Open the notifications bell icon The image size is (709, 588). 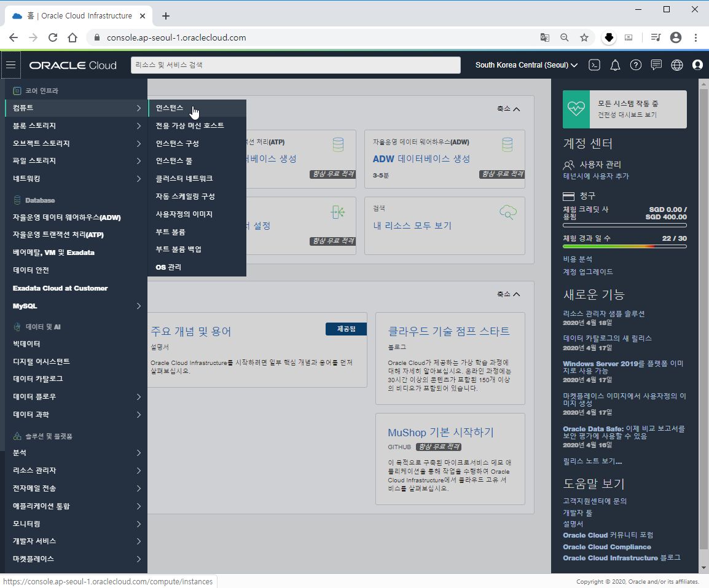click(615, 65)
